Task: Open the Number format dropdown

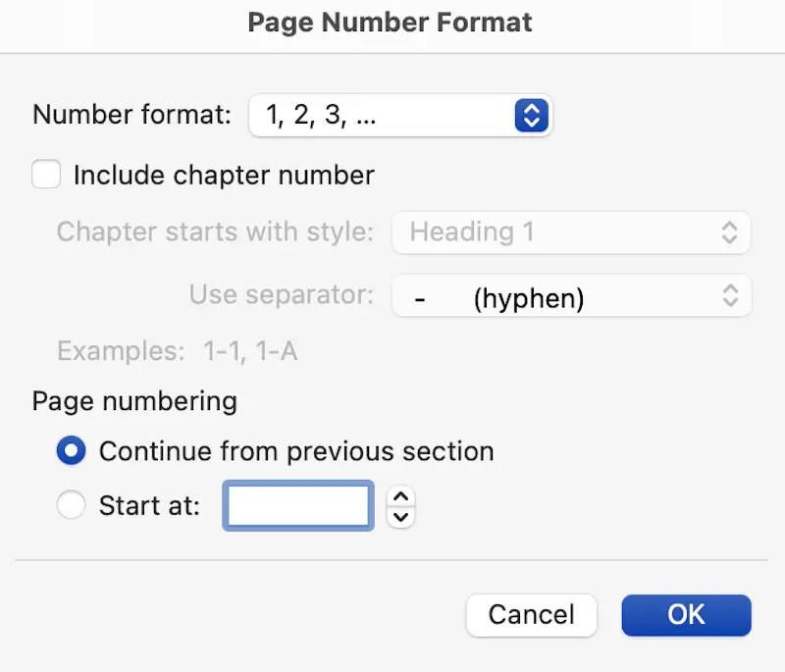Action: click(400, 115)
